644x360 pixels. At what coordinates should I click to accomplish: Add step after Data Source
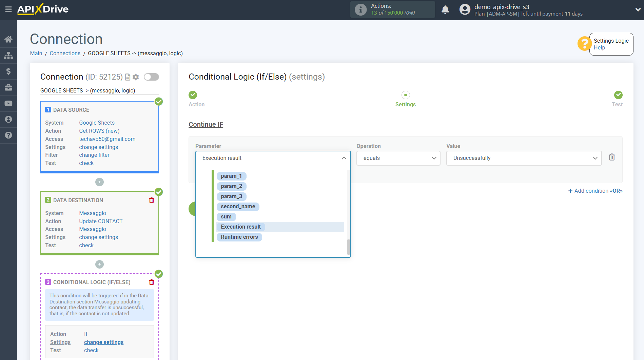(99, 182)
